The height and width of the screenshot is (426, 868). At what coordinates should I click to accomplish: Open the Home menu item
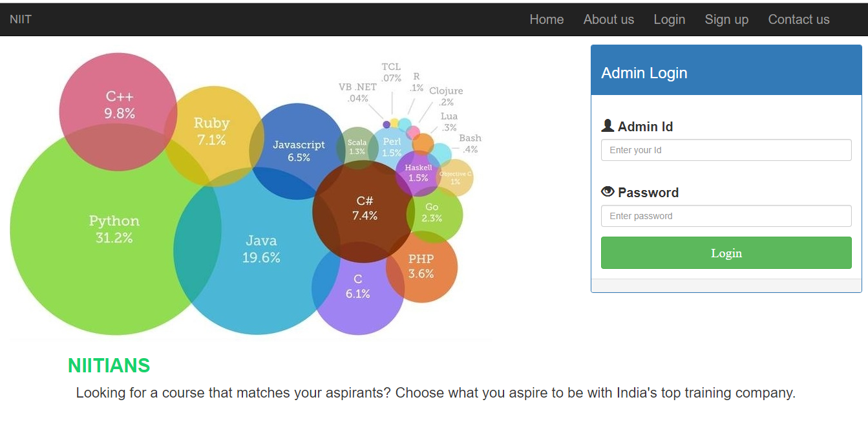coord(547,19)
